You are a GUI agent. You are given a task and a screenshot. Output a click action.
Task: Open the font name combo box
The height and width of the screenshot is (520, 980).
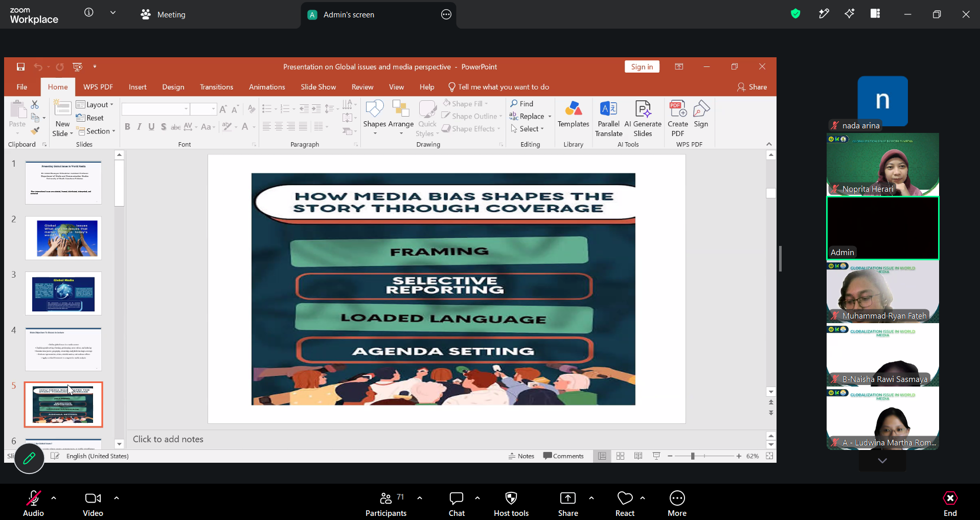tap(155, 109)
